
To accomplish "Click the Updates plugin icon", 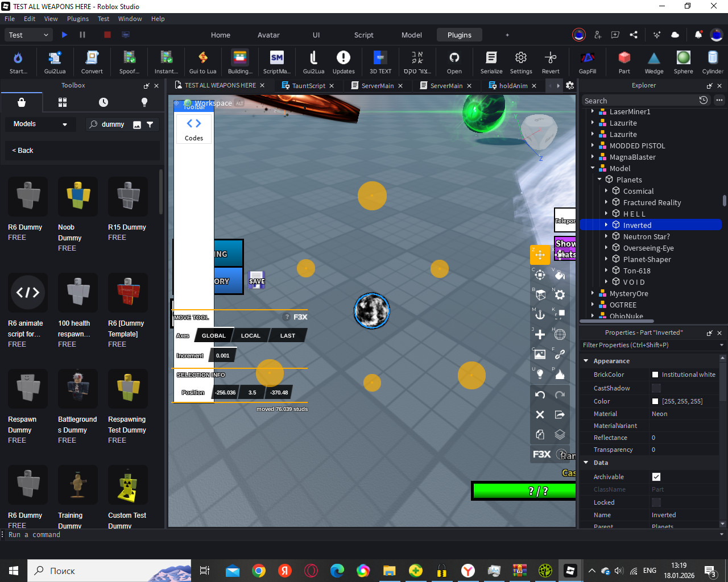I will click(x=344, y=62).
